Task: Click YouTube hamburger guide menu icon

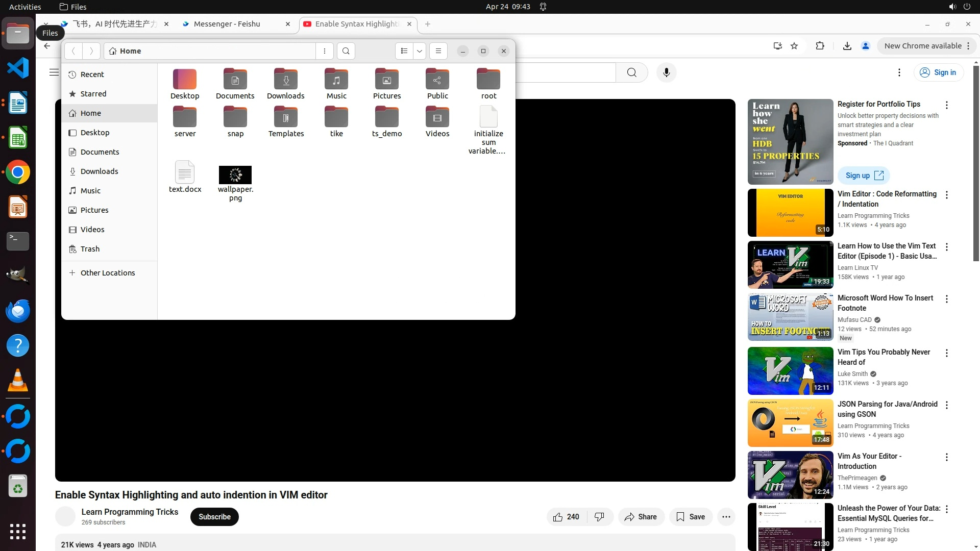Action: pos(54,72)
